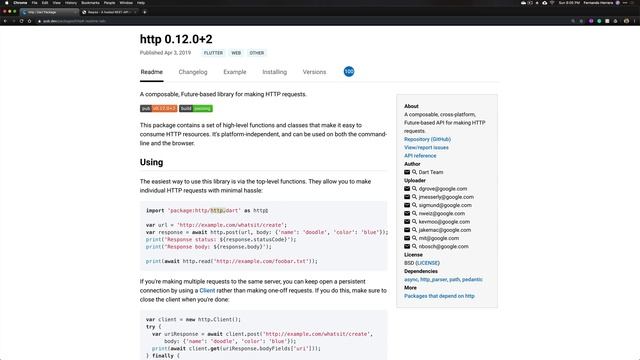Open the Chrome three-dot menu
This screenshot has width=640, height=360.
coord(635,21)
